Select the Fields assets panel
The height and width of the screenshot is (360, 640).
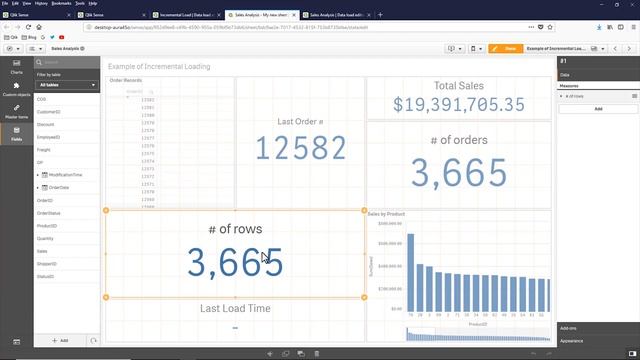coord(16,134)
